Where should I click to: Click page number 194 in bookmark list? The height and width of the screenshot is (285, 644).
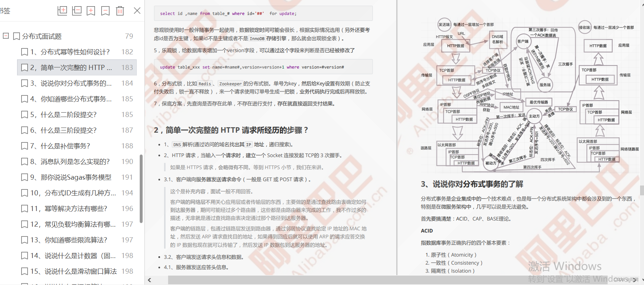click(x=127, y=193)
